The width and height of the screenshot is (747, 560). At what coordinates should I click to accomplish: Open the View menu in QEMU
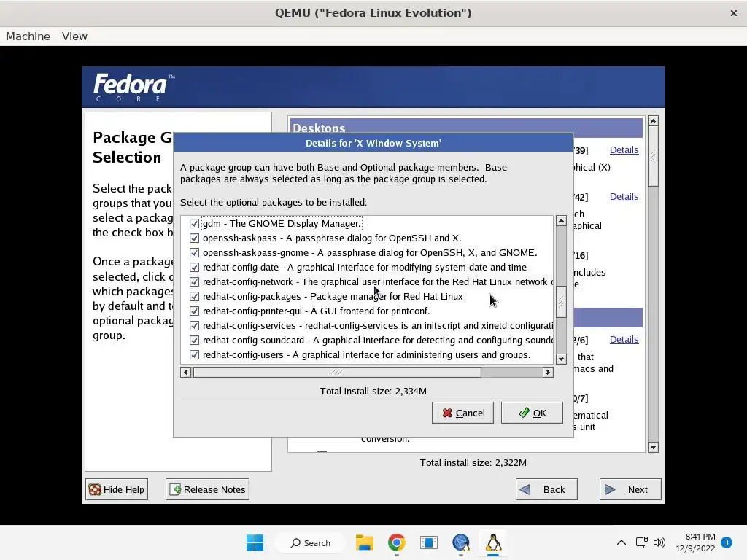pos(74,36)
